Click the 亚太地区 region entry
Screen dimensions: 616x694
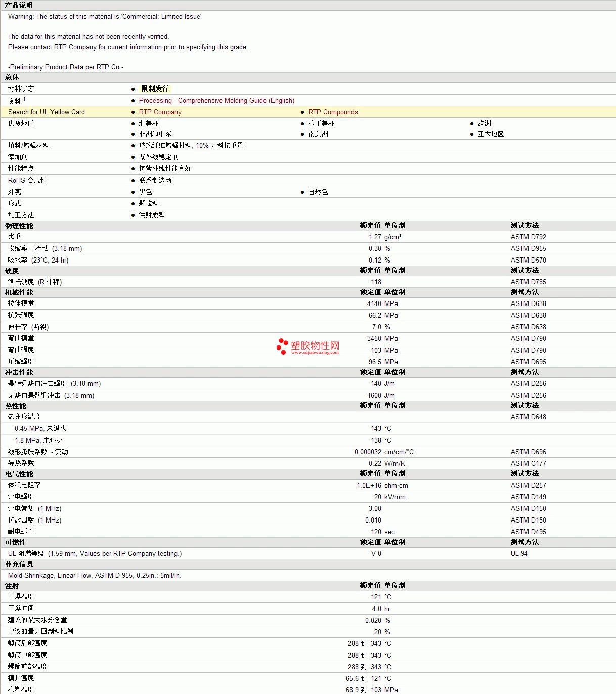(x=491, y=134)
